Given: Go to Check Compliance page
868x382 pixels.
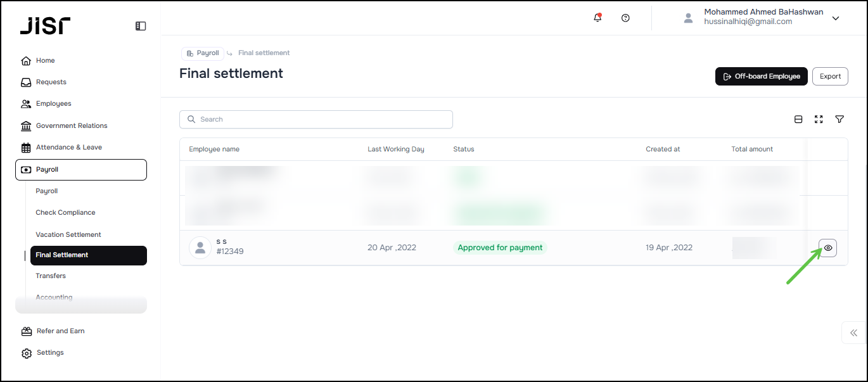Looking at the screenshot, I should (65, 212).
